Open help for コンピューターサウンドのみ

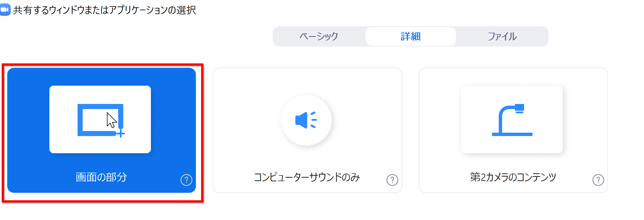392,180
